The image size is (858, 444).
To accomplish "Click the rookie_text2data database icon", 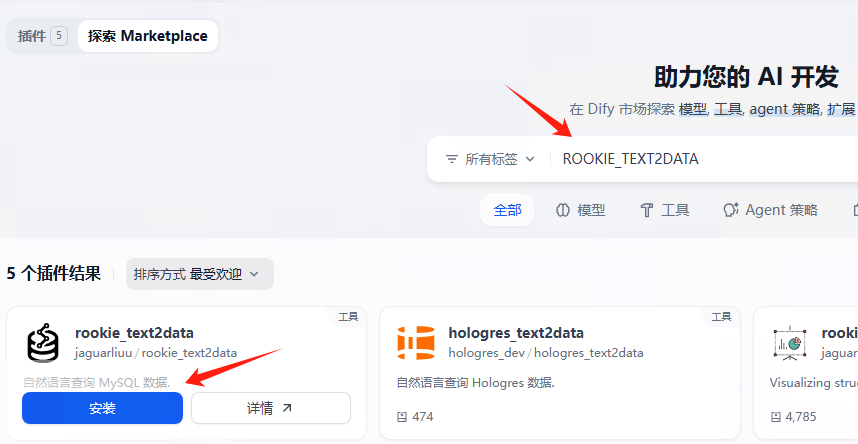I will click(x=43, y=343).
